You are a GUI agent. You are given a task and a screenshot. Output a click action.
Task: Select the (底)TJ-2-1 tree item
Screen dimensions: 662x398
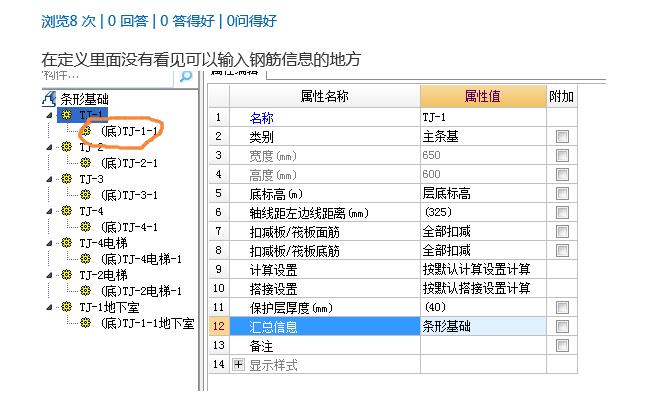[129, 163]
